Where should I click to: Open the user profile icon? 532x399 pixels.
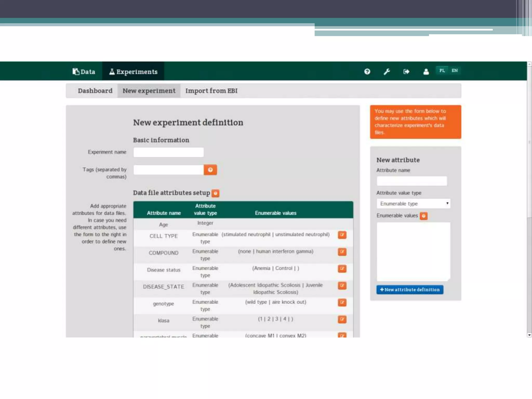tap(426, 71)
